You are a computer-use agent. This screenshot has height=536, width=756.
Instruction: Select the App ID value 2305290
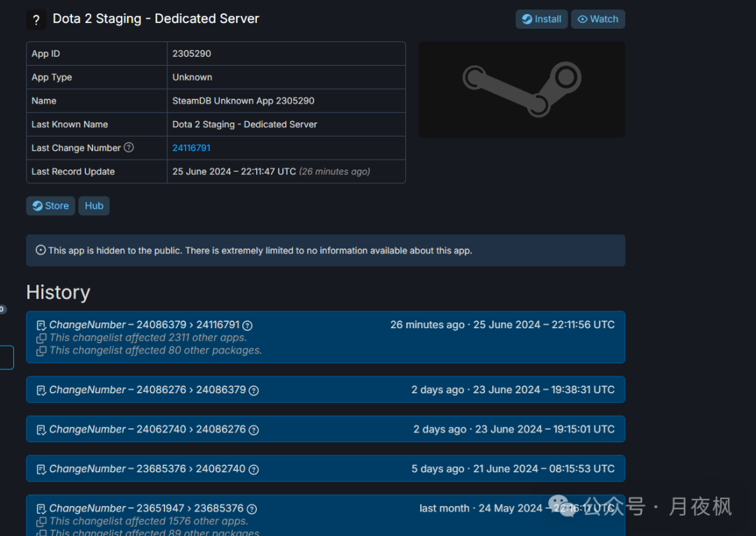(192, 53)
